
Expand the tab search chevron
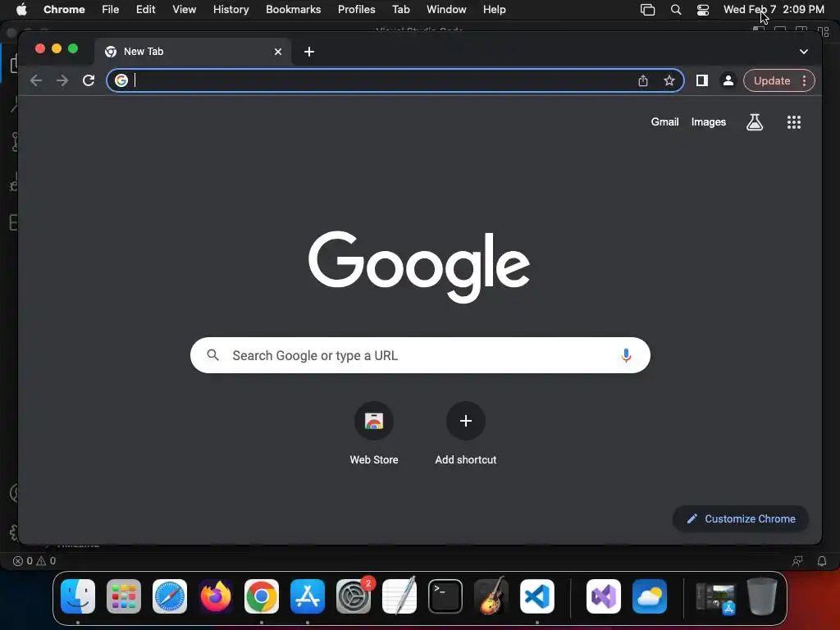point(804,52)
